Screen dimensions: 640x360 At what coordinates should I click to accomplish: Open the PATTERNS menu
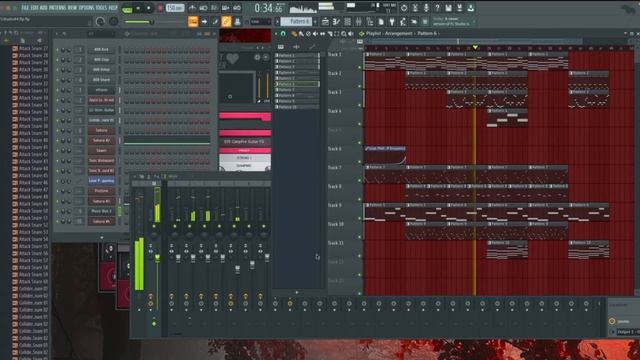[57, 8]
